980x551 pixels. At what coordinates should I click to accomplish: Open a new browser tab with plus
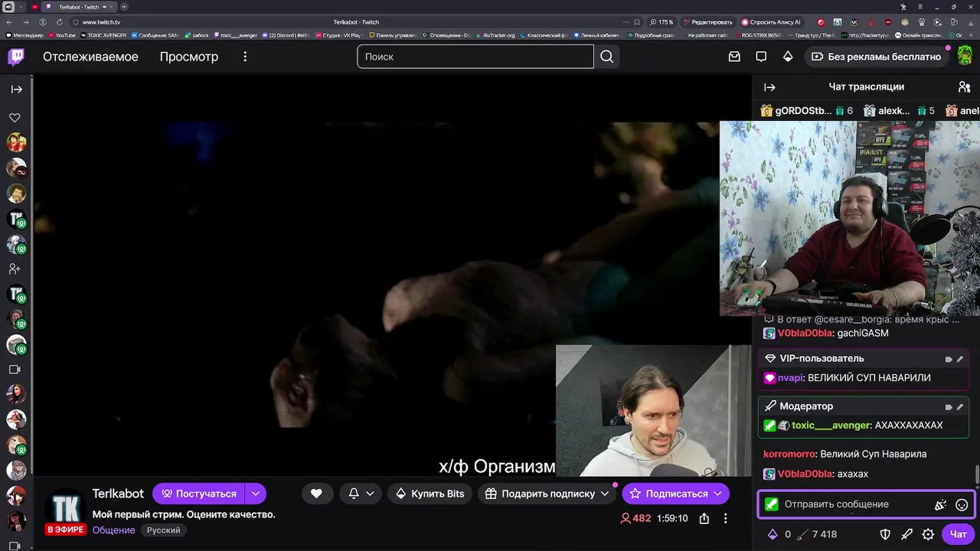coord(124,7)
